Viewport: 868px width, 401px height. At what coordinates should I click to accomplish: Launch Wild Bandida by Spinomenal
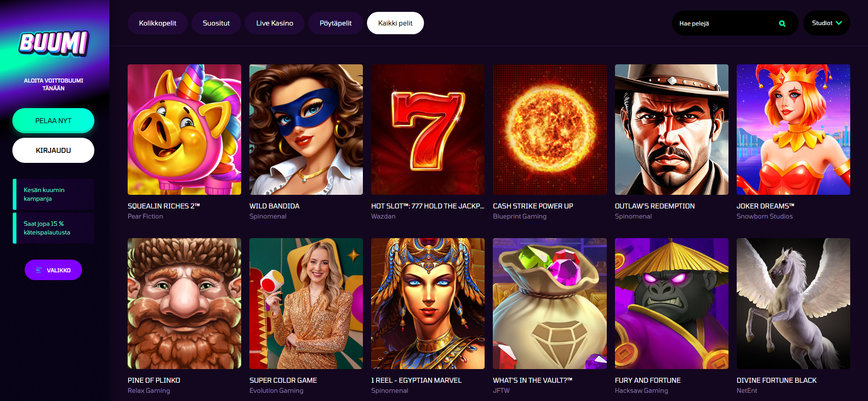click(305, 129)
